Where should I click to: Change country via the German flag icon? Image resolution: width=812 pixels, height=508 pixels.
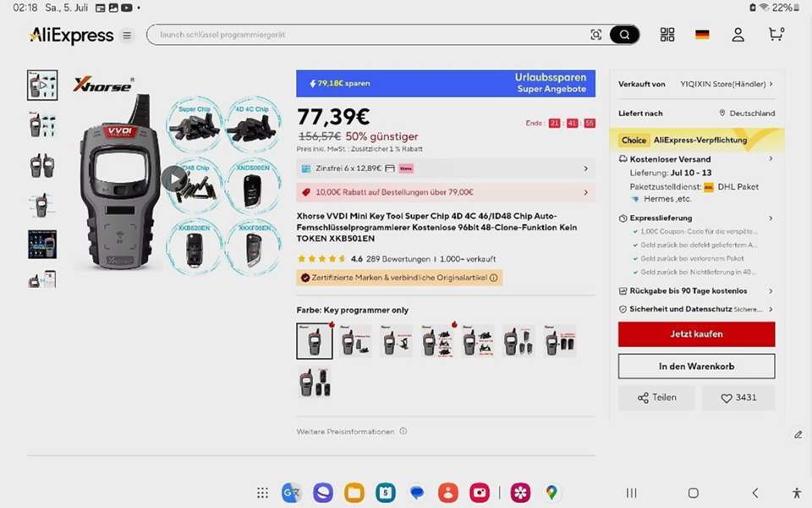[x=702, y=35]
